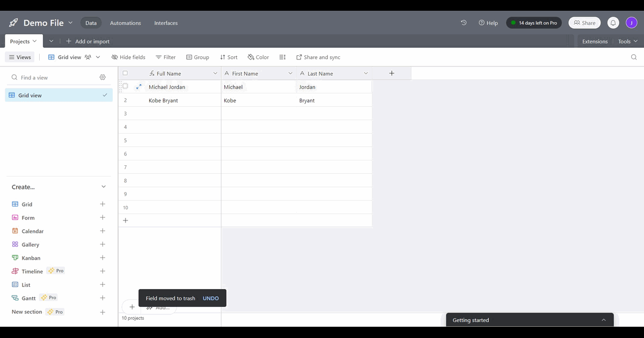Open Filter tool
Image resolution: width=644 pixels, height=338 pixels.
[166, 57]
